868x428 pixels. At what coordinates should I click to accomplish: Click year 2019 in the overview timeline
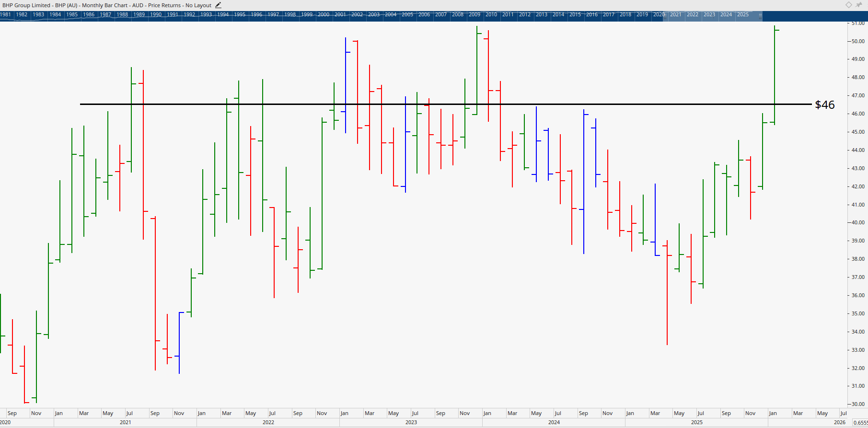click(x=642, y=14)
